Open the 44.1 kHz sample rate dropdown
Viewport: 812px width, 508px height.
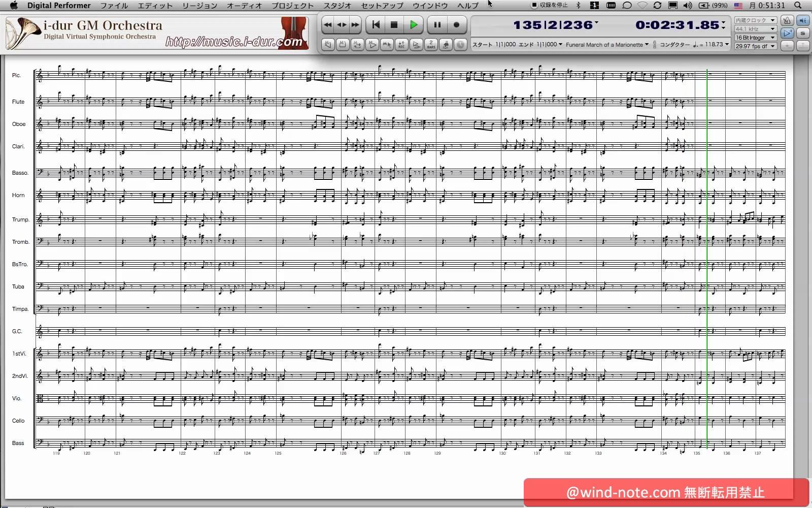pos(755,29)
